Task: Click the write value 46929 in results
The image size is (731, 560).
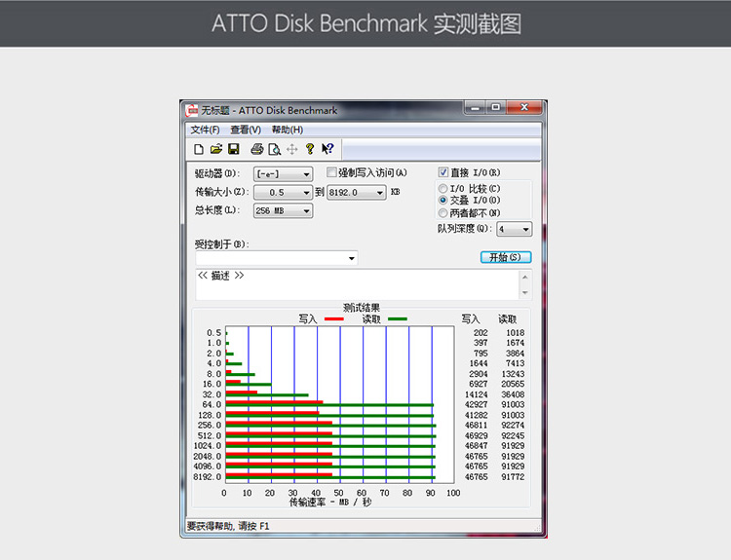Action: (x=476, y=436)
